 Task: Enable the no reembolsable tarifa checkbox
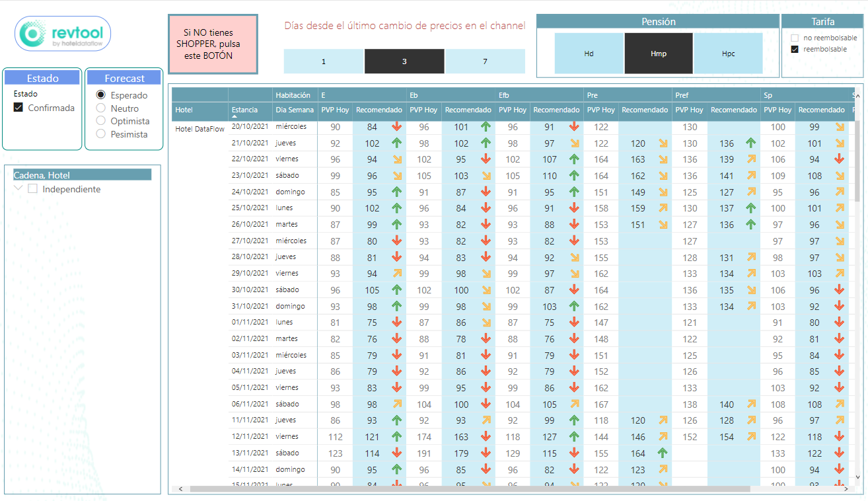[795, 38]
